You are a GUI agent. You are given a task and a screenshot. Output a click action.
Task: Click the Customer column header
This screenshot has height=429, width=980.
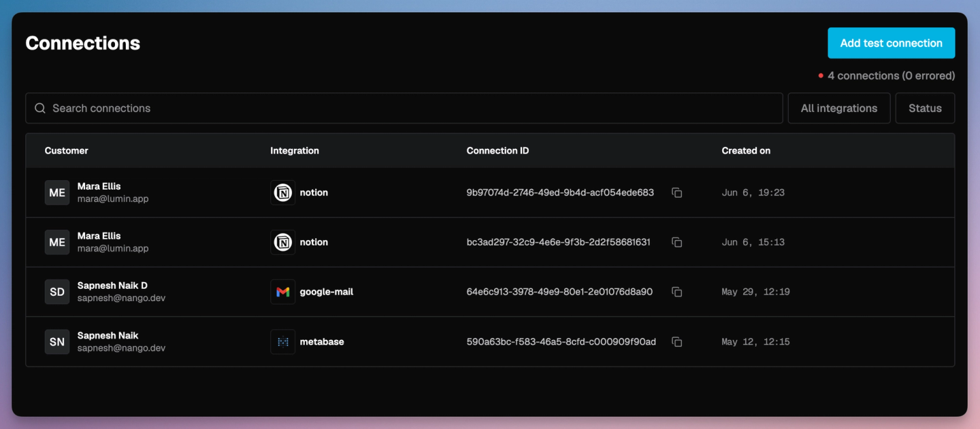[67, 150]
